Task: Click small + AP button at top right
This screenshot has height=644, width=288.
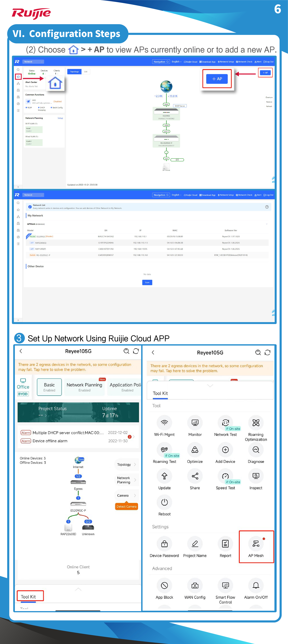Action: coord(265,73)
